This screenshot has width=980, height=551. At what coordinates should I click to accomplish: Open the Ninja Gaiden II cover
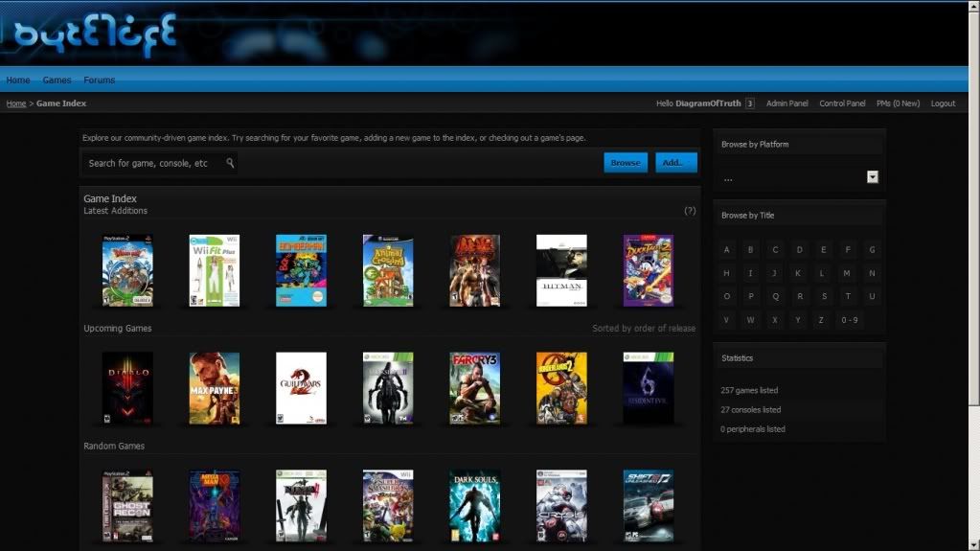click(x=301, y=506)
